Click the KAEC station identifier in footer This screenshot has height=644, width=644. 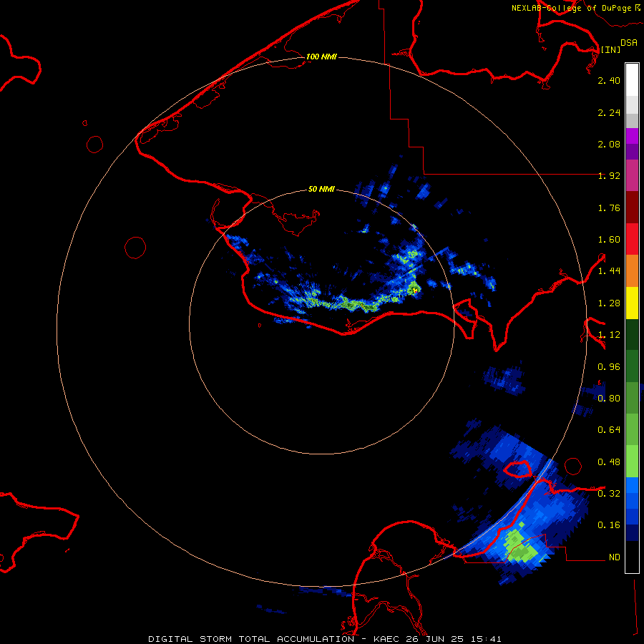[x=388, y=639]
